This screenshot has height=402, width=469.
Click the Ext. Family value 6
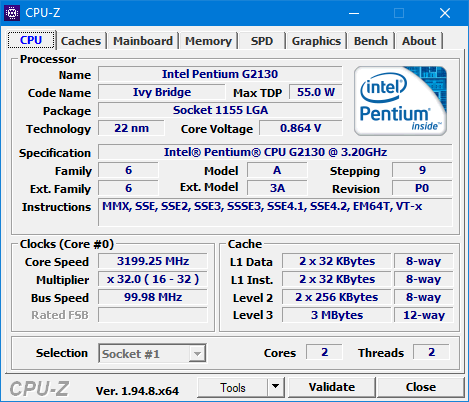(x=128, y=188)
